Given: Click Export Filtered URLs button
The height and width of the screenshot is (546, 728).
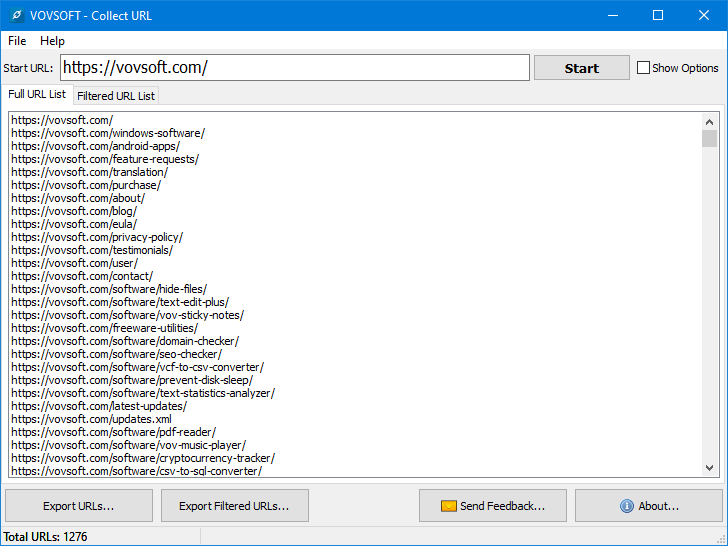Looking at the screenshot, I should tap(234, 506).
